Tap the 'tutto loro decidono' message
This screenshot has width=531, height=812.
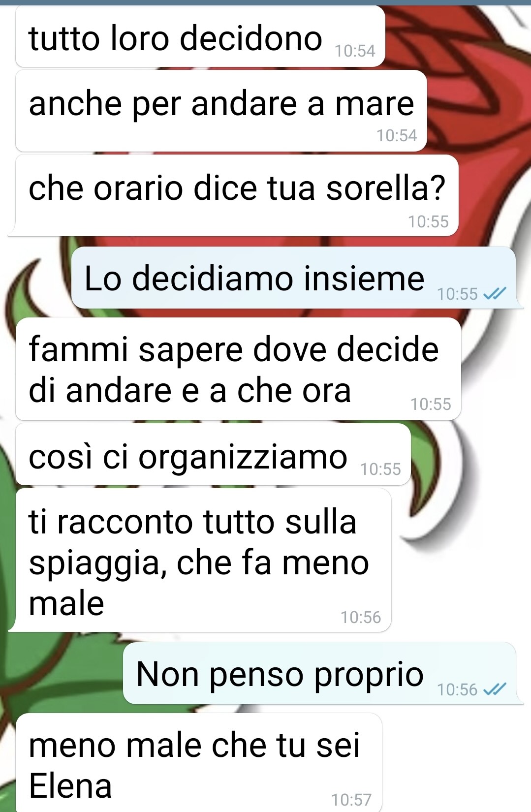click(200, 37)
